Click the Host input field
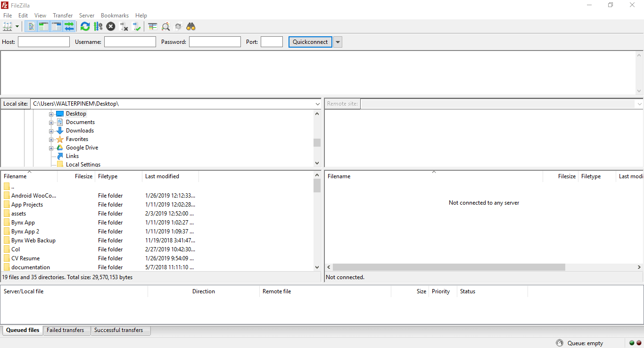Screen dimensions: 644x348 tap(44, 42)
